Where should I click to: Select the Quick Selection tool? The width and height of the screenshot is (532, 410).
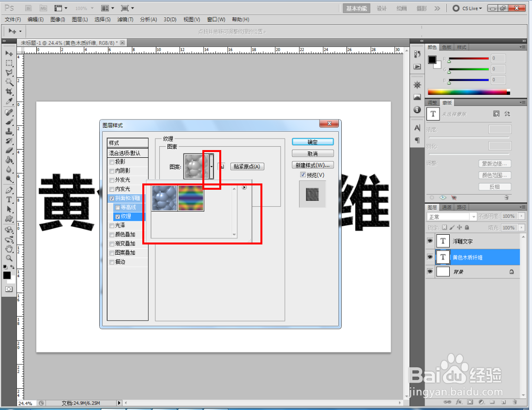point(9,82)
